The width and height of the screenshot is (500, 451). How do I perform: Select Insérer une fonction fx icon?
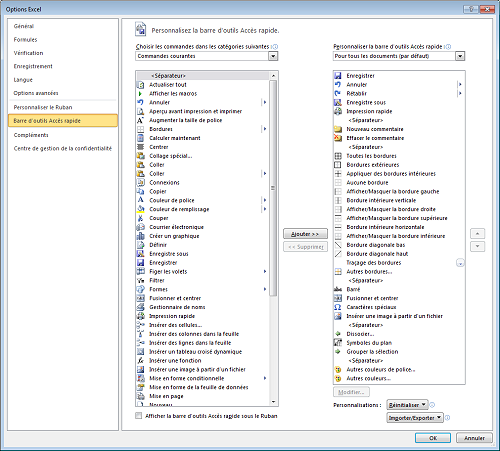click(141, 361)
